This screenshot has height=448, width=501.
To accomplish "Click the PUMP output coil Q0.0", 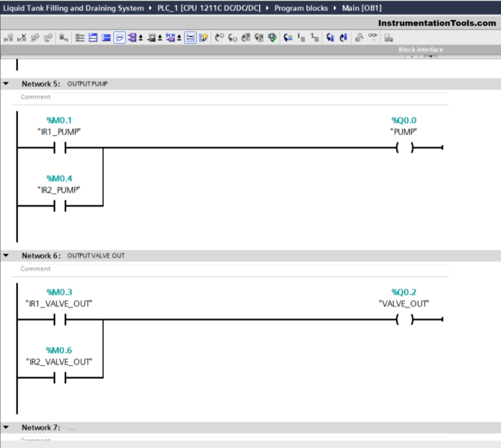I will coord(404,148).
